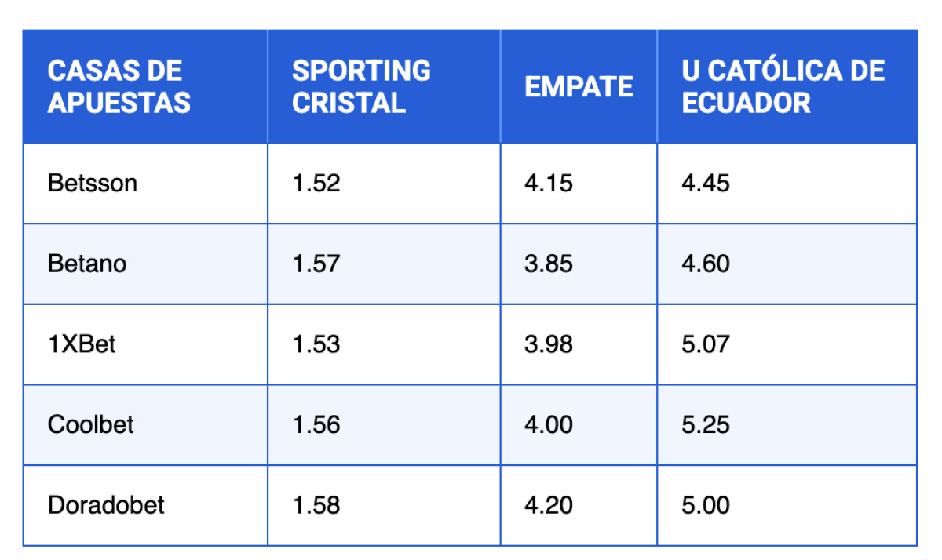Click the Casas de Apuestas header
The image size is (942, 560).
[119, 86]
